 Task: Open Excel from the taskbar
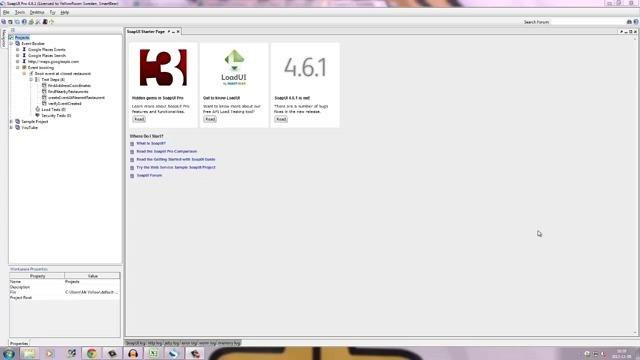(x=153, y=353)
